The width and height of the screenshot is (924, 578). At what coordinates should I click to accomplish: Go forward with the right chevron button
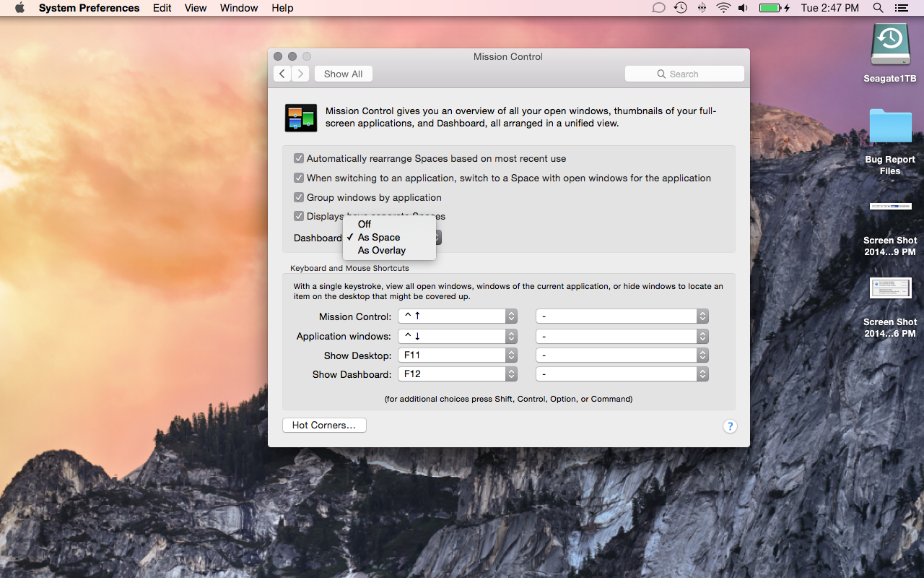[300, 74]
